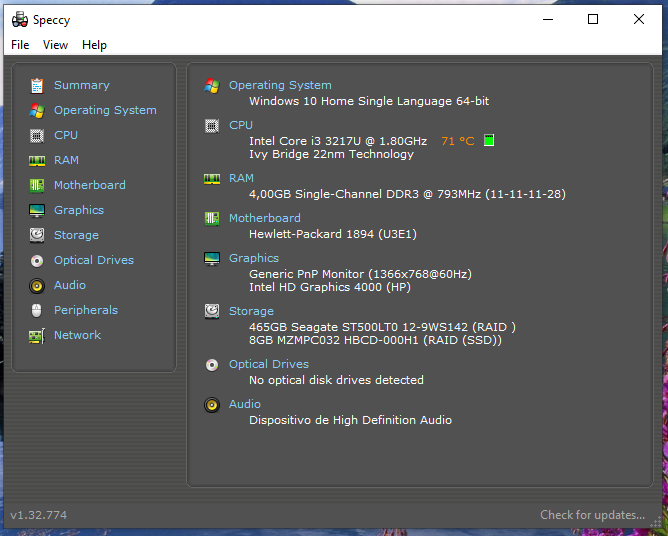The height and width of the screenshot is (536, 668).
Task: Click the '4,00GB Single-Channel DDR3' RAM line
Action: coord(407,194)
